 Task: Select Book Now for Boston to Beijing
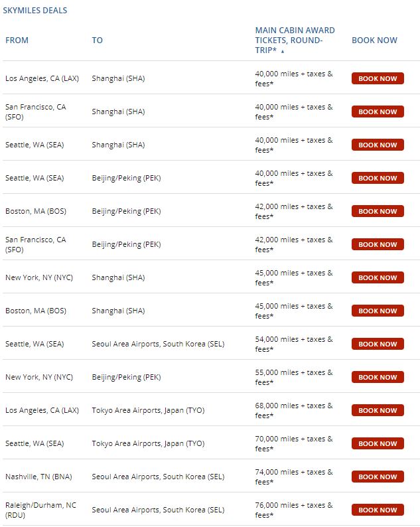pos(378,211)
